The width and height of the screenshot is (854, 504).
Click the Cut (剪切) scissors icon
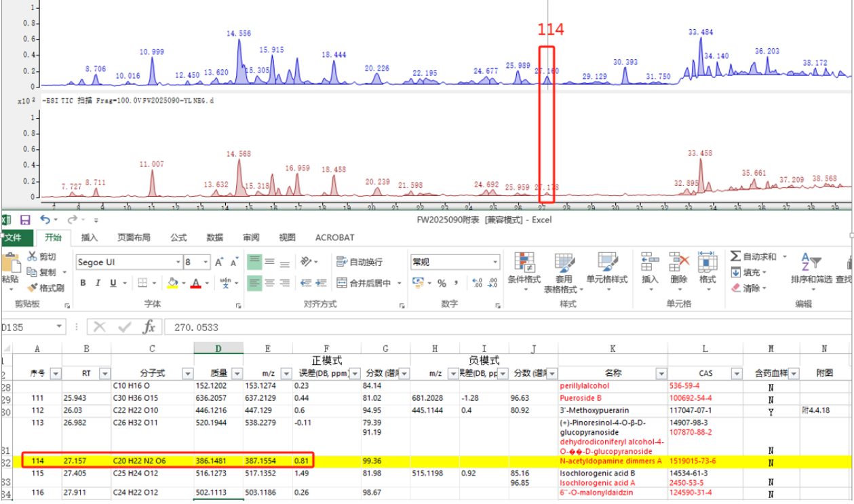tap(33, 257)
